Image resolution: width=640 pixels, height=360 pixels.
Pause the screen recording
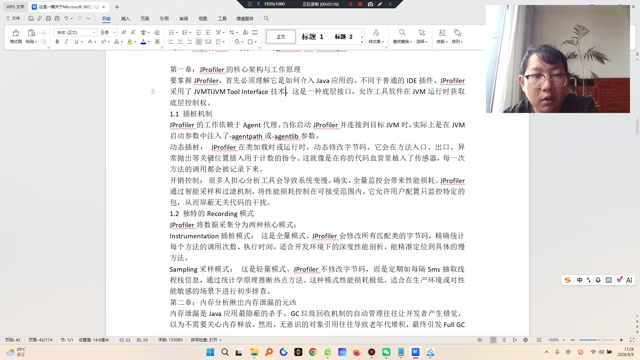pyautogui.click(x=350, y=4)
